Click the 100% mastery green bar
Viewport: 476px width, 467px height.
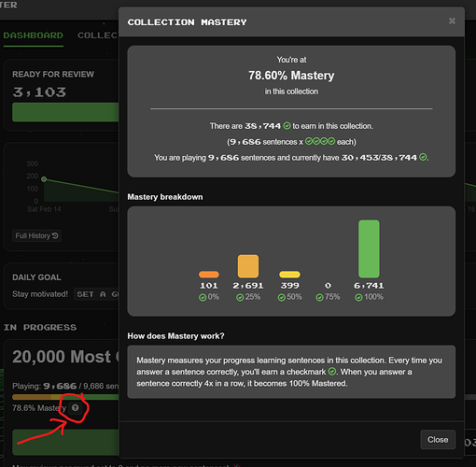click(x=369, y=248)
